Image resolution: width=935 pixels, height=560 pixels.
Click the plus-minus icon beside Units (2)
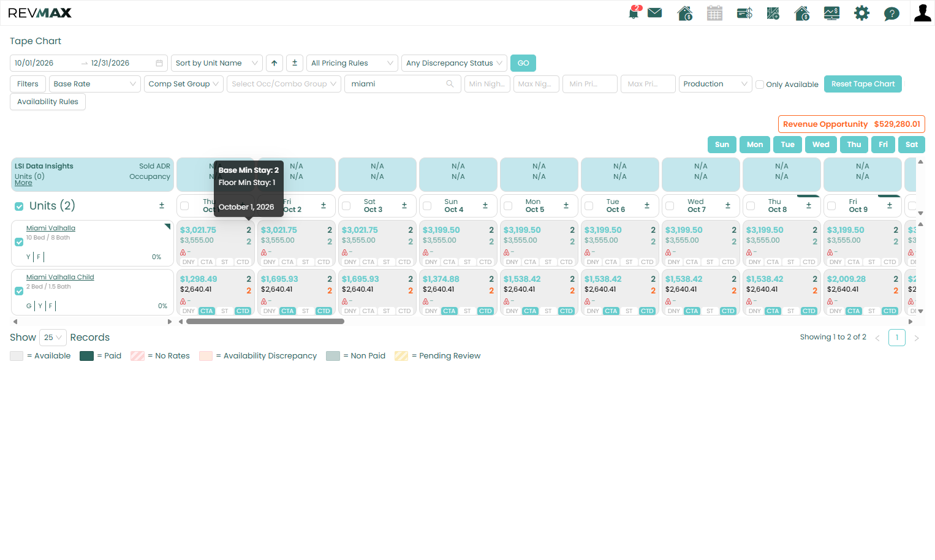pyautogui.click(x=162, y=206)
